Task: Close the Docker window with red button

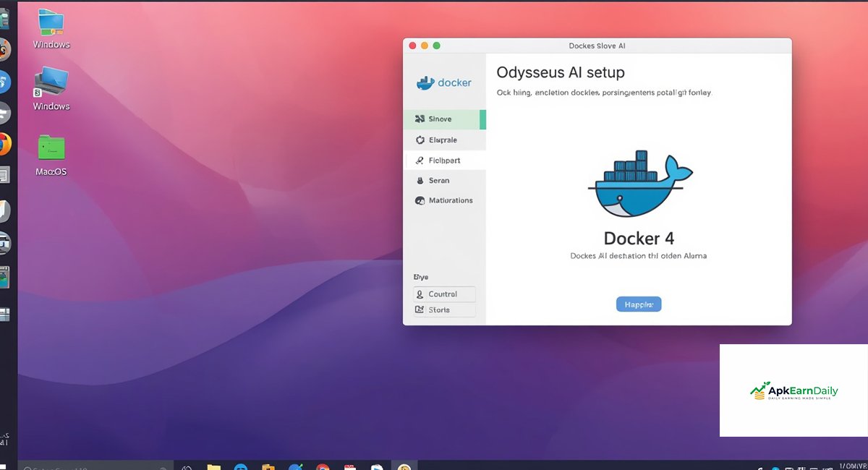Action: [412, 46]
